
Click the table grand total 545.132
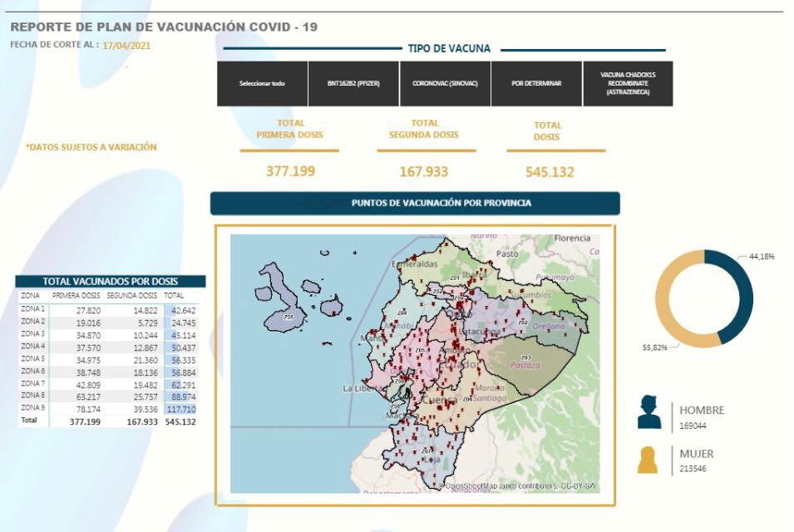[180, 421]
